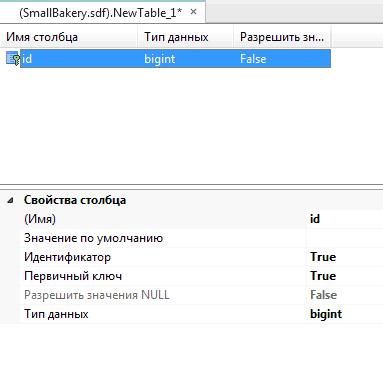Click the empty Значение по умолчанию value field
This screenshot has height=365, width=383.
(345, 238)
